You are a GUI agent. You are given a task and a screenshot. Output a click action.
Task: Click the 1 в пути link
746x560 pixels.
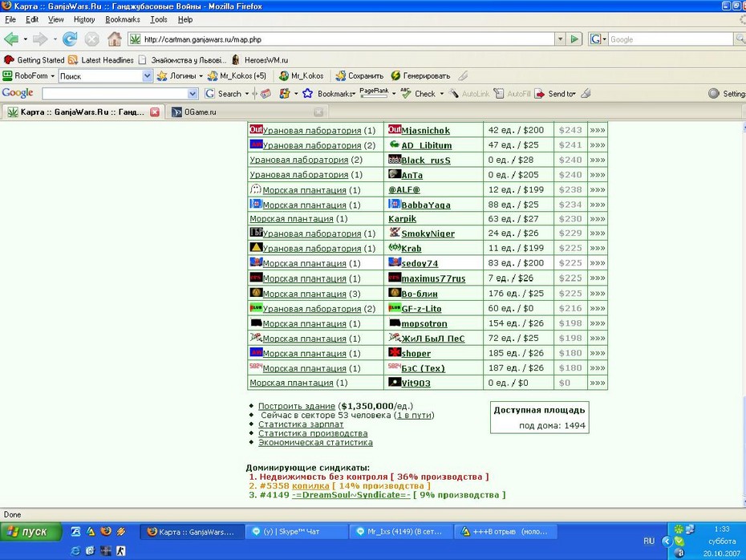click(415, 415)
